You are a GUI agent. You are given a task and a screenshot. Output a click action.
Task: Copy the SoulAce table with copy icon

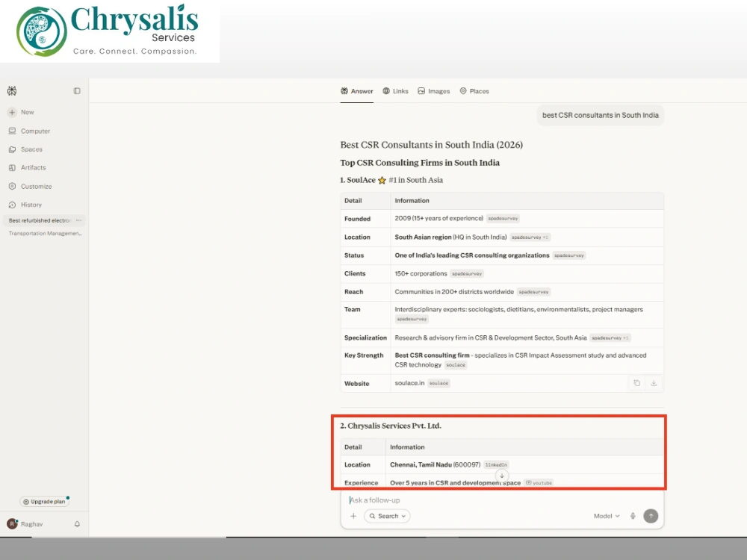(637, 383)
